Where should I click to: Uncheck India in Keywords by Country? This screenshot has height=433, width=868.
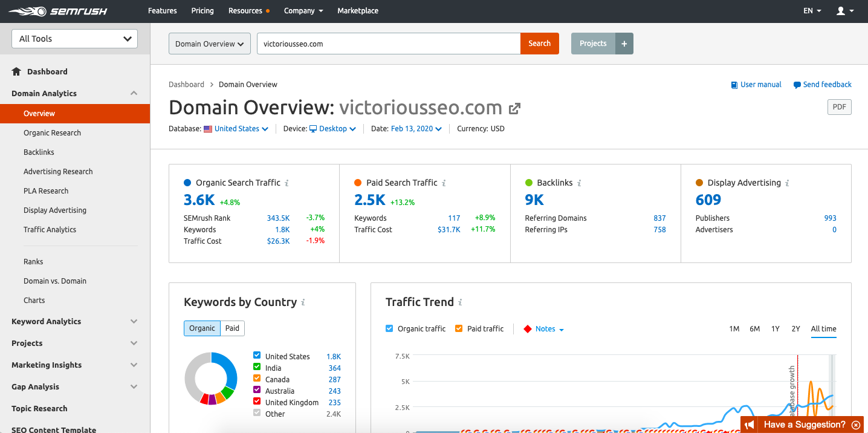coord(257,368)
